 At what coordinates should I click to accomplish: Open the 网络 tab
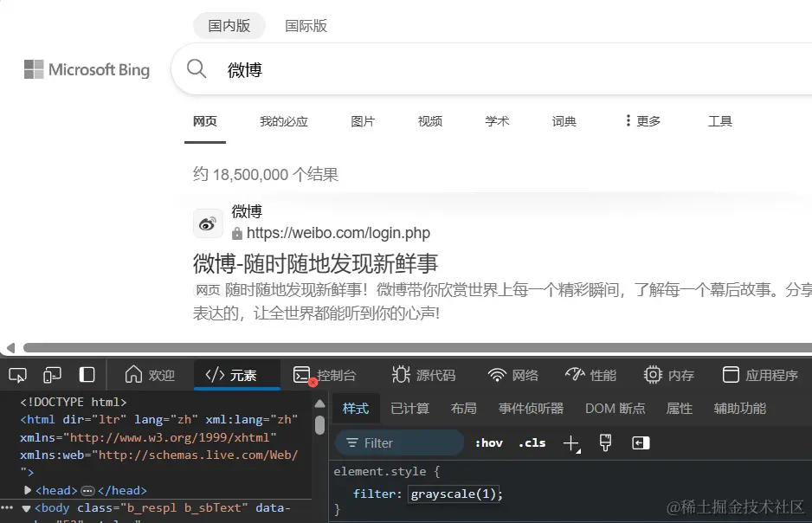pos(513,375)
